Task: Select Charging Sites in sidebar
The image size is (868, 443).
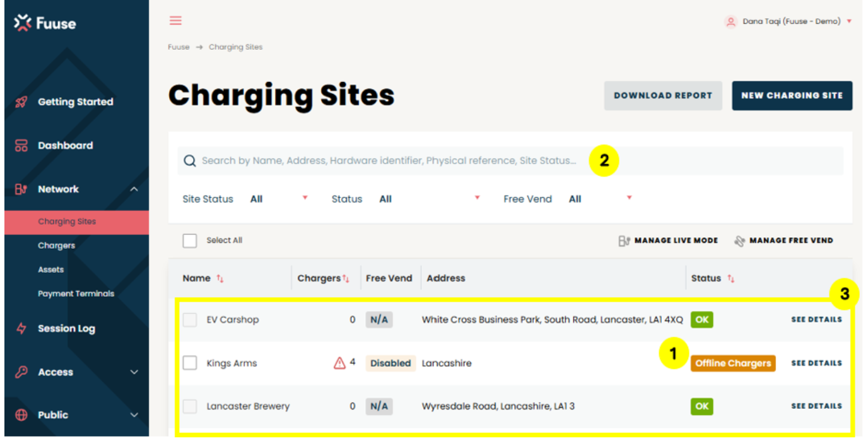Action: 76,222
